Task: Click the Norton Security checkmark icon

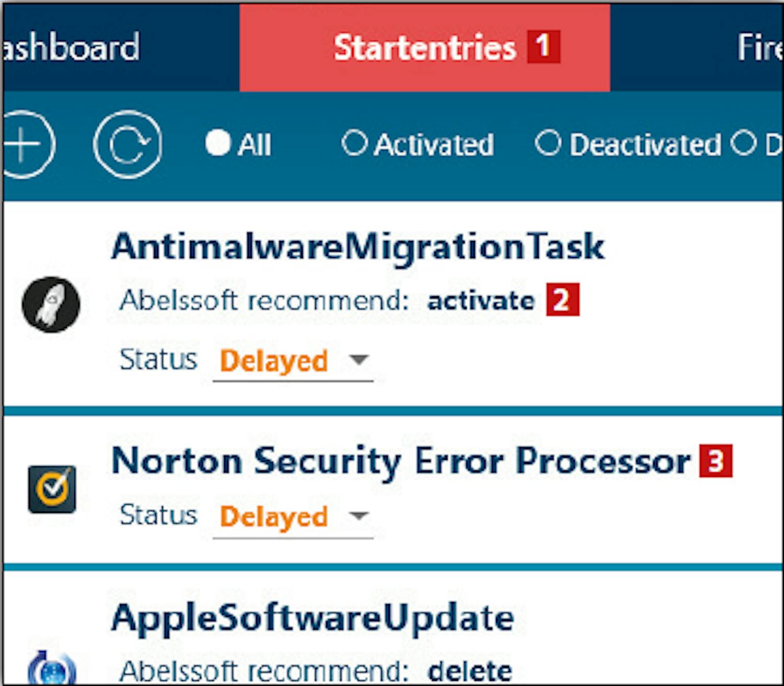Action: [x=52, y=489]
